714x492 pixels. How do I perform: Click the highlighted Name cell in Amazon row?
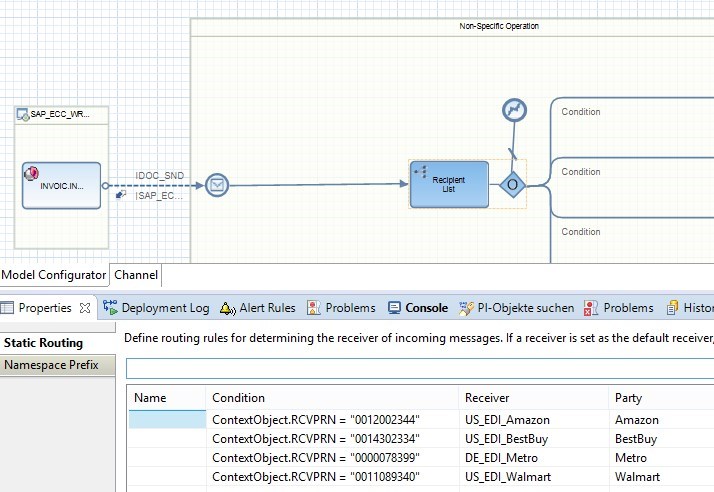coord(168,419)
